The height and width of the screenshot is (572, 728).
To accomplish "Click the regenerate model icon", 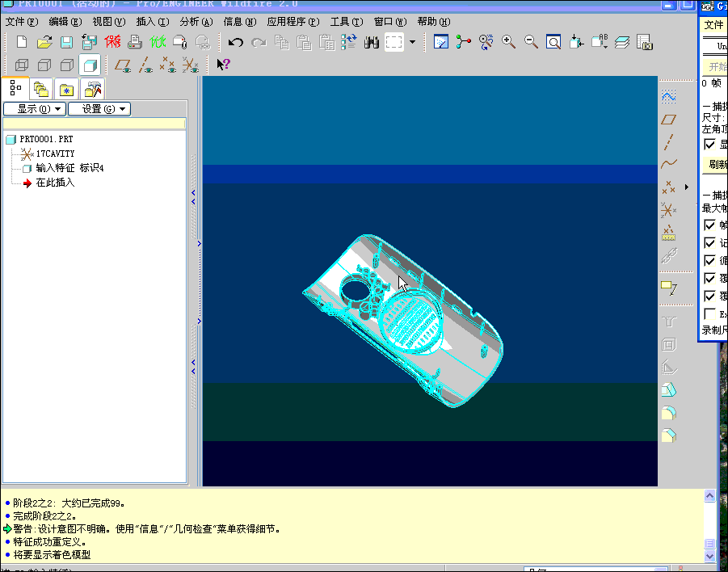I will click(349, 42).
